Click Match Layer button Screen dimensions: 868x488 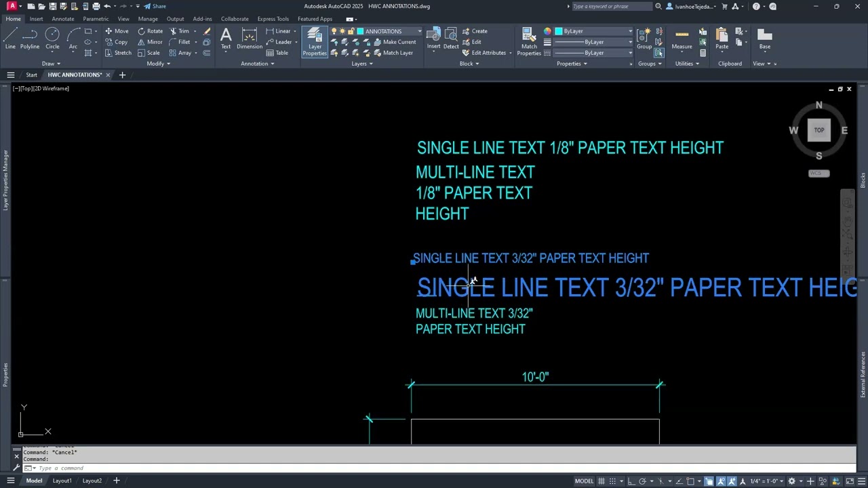click(x=393, y=53)
